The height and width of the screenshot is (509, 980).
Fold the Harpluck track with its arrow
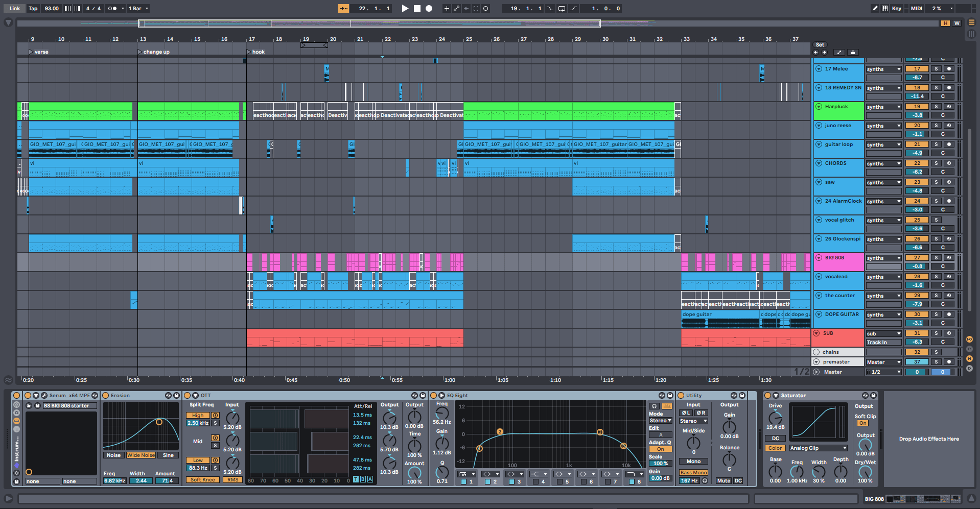[x=819, y=107]
